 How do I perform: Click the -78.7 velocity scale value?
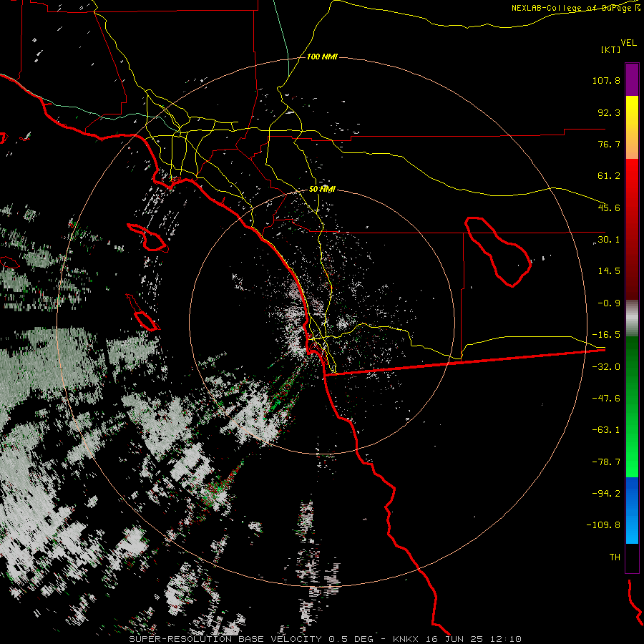pos(606,462)
